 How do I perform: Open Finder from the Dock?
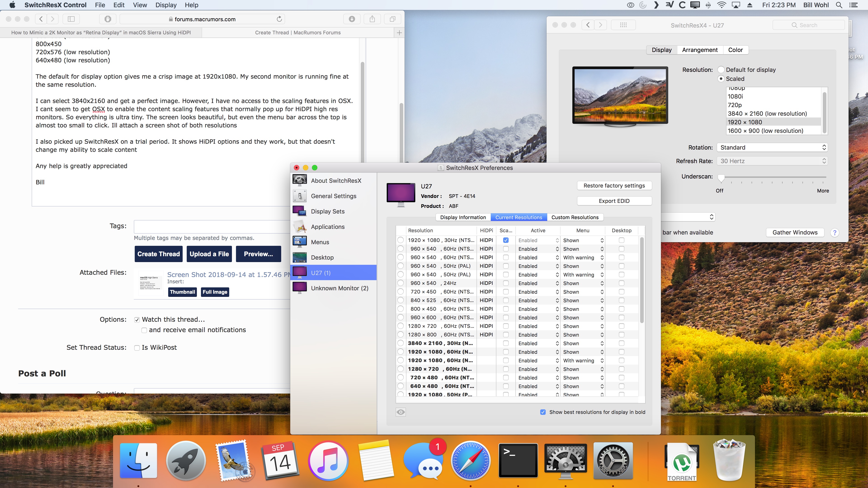coord(139,461)
